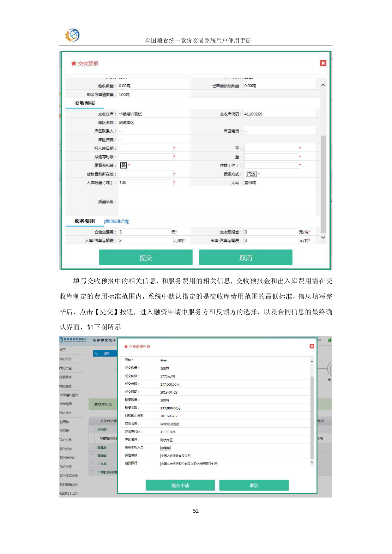Click the 仓储总费用 input field
Screen dimensions: 392x554
pos(145,232)
